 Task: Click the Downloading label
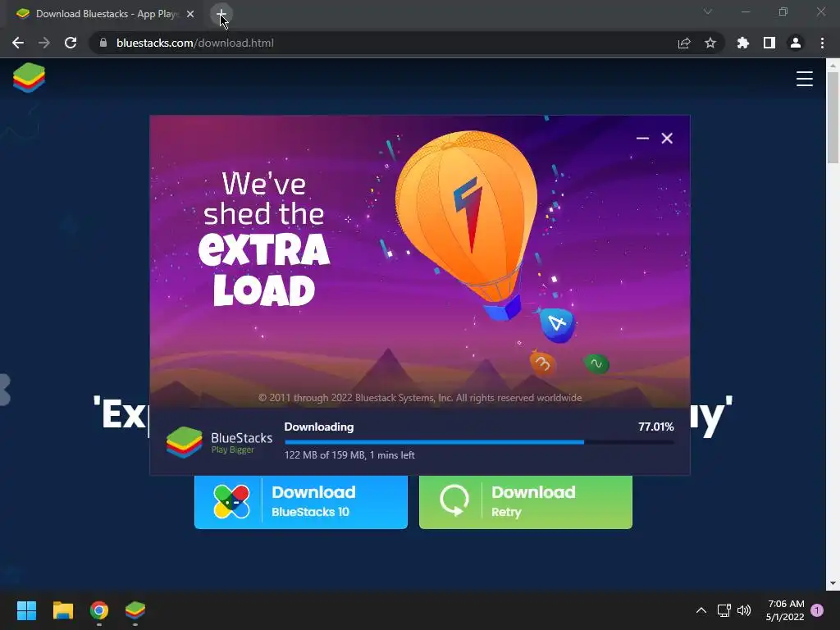319,427
